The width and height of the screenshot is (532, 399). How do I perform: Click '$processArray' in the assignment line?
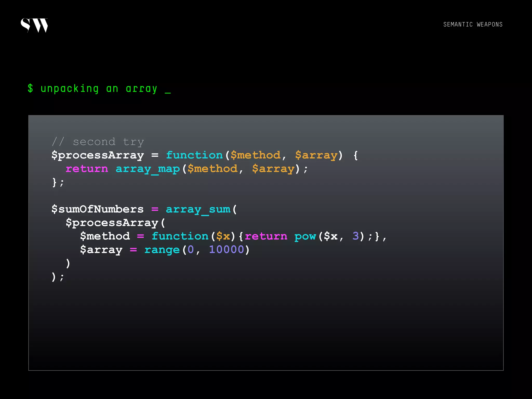pyautogui.click(x=98, y=155)
